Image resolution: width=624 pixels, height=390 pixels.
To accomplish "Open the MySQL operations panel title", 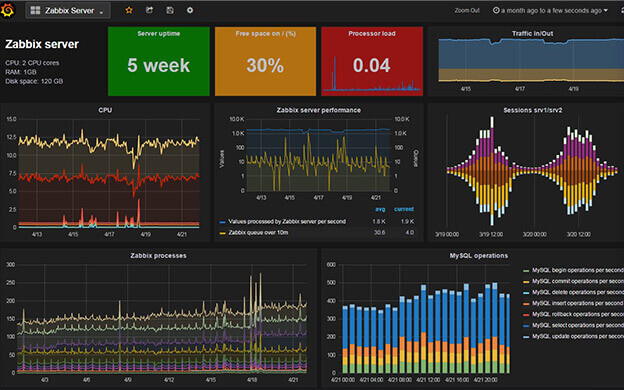I will click(x=479, y=255).
